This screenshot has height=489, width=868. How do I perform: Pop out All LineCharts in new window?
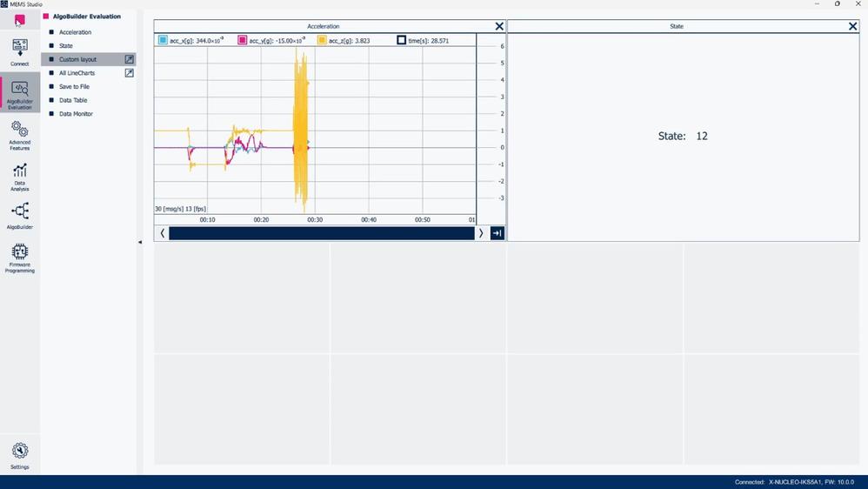point(129,72)
